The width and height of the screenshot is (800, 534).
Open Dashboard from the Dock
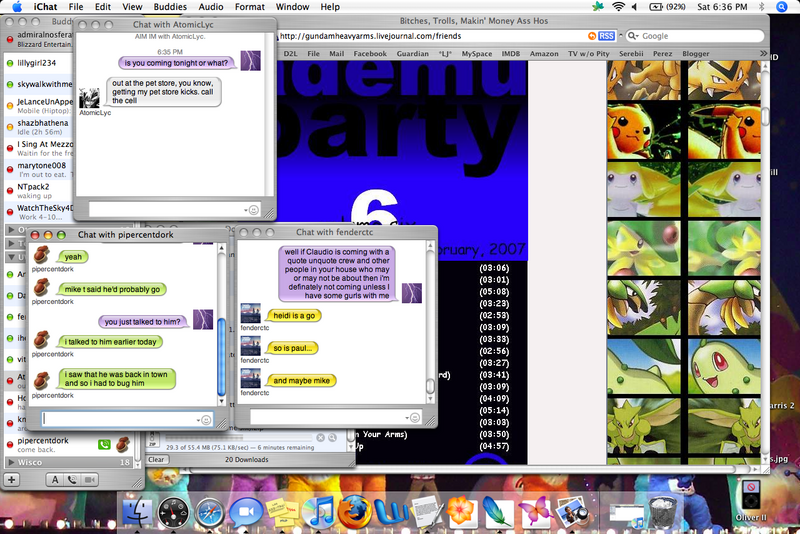pos(173,513)
